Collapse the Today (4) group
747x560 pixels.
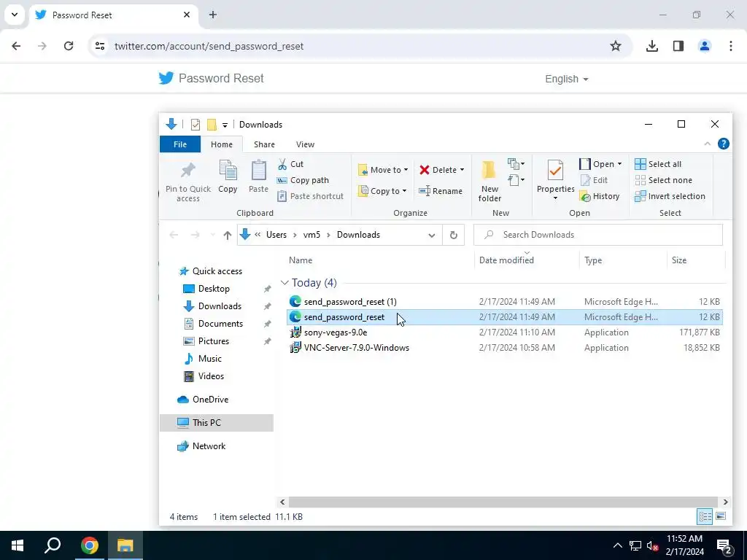pyautogui.click(x=285, y=283)
